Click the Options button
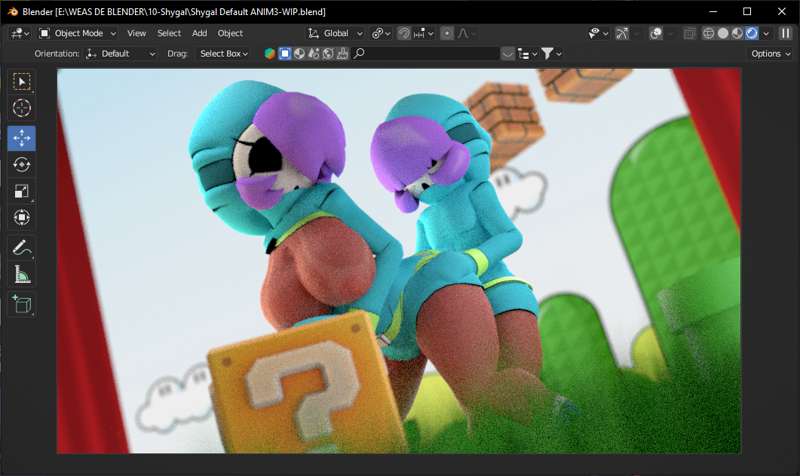This screenshot has width=800, height=476. click(x=769, y=53)
